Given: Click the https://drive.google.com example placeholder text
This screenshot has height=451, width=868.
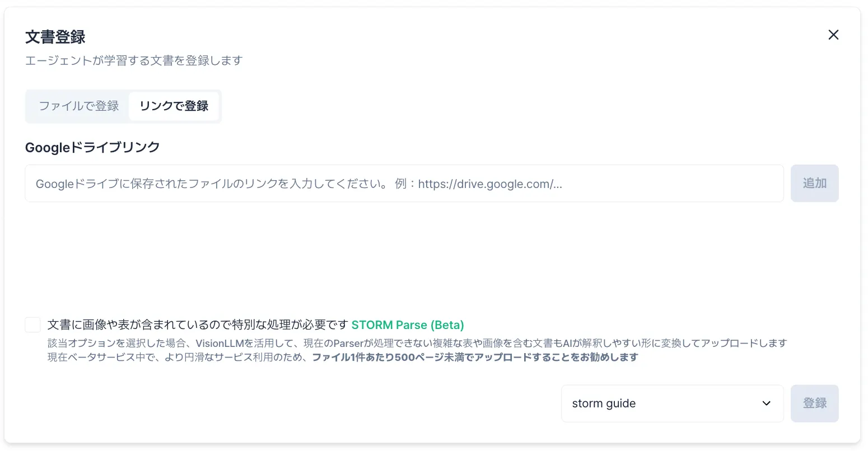Looking at the screenshot, I should tap(489, 184).
